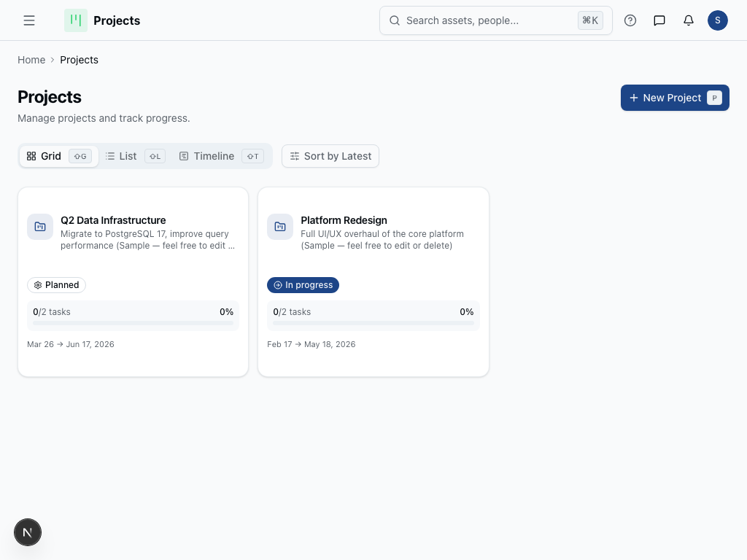The width and height of the screenshot is (747, 560).
Task: Click the In progress status badge
Action: 303,285
